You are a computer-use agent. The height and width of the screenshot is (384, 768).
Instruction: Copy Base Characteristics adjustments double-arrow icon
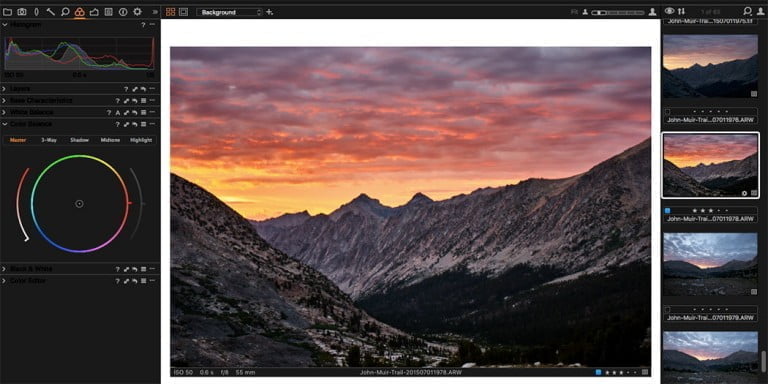[126, 101]
